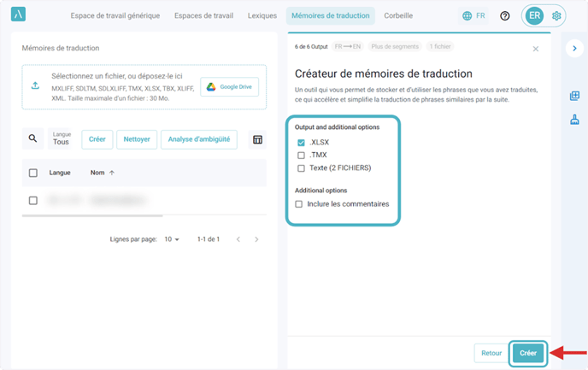Expand the right sidebar chevron
The width and height of the screenshot is (588, 370).
(x=573, y=49)
